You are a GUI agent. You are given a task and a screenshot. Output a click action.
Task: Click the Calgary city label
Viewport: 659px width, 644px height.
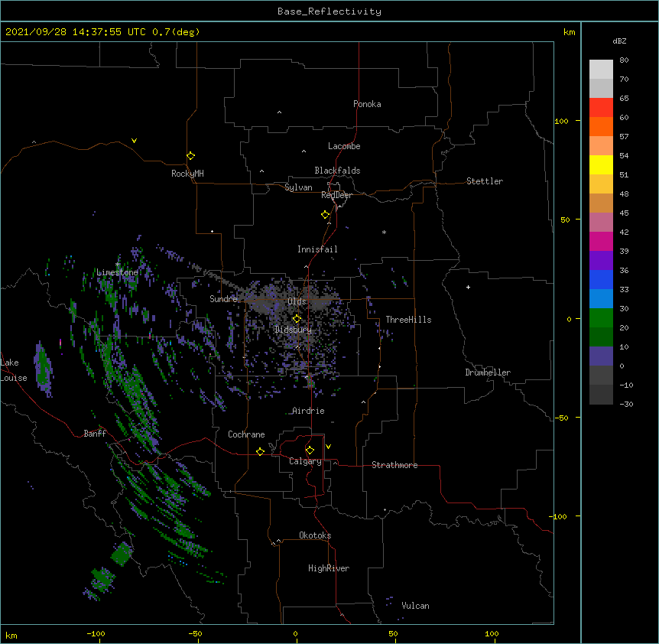(305, 461)
